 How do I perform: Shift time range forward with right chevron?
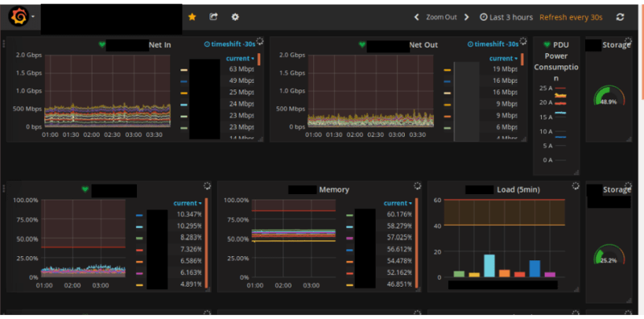(467, 17)
